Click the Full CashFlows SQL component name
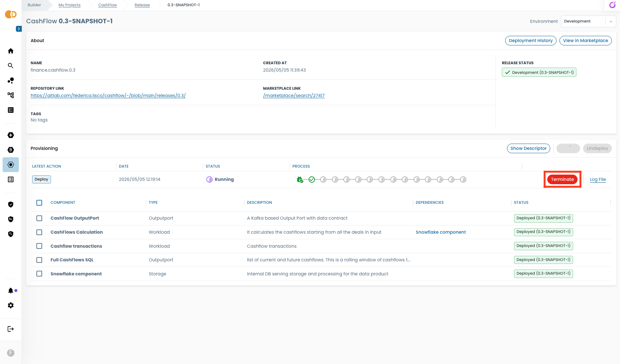This screenshot has width=620, height=364. coord(72,260)
